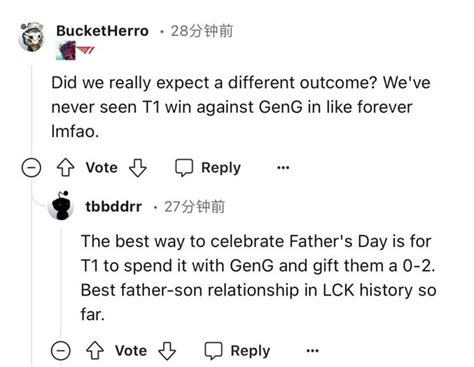Downvote BucketHerro's comment
Screen dimensions: 474x367
pos(138,167)
